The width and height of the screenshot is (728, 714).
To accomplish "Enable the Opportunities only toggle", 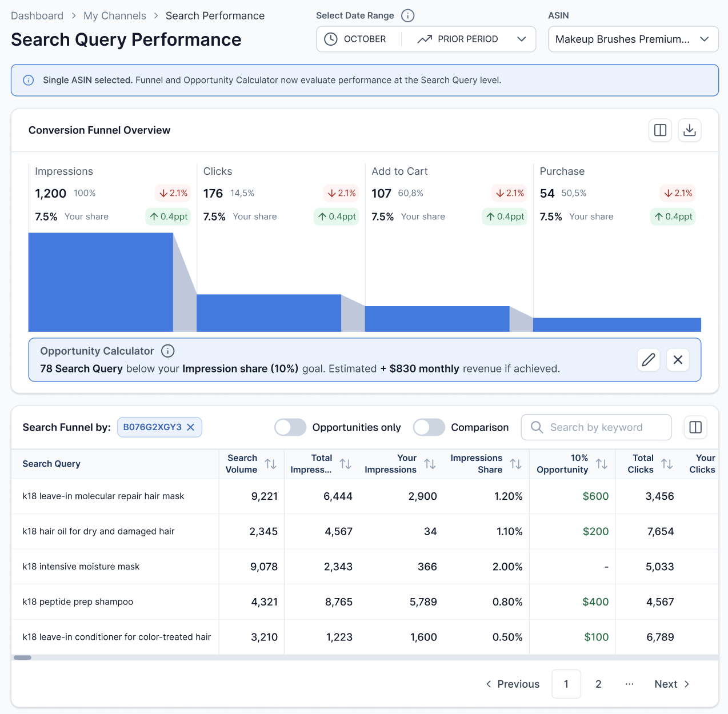I will (290, 427).
